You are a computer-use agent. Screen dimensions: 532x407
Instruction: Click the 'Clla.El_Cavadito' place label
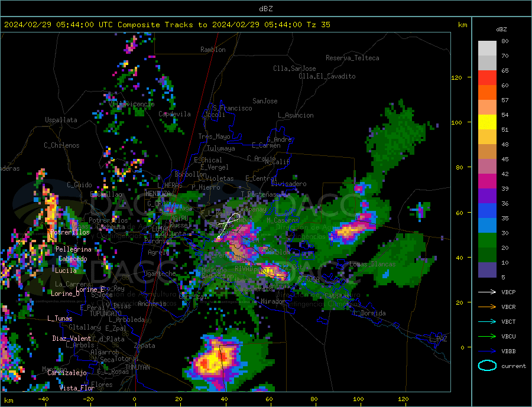(x=327, y=76)
